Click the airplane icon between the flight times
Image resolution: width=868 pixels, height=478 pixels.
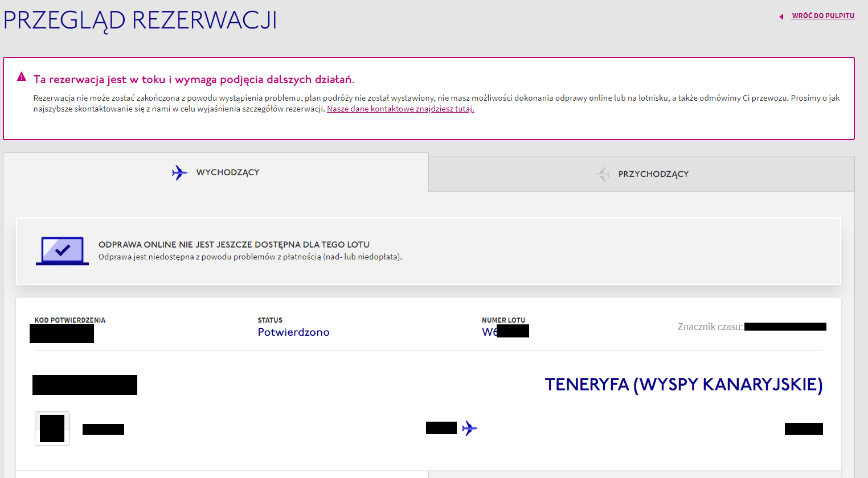point(469,428)
